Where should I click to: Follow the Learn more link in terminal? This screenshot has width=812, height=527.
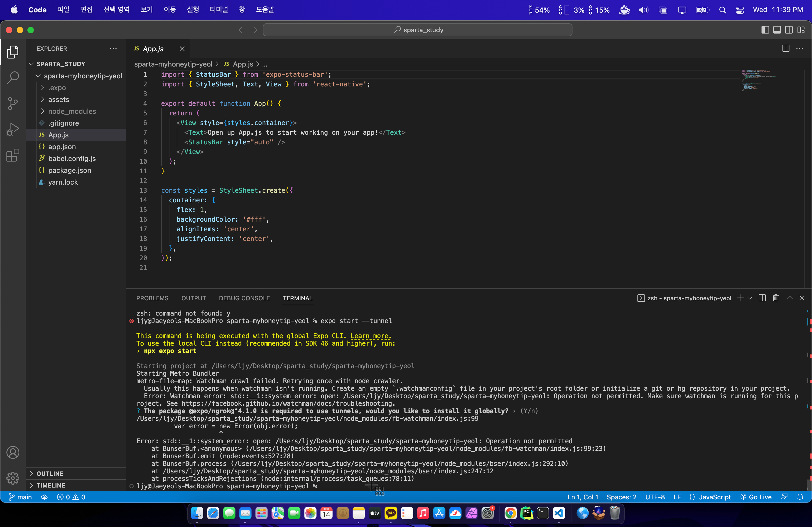(x=371, y=336)
